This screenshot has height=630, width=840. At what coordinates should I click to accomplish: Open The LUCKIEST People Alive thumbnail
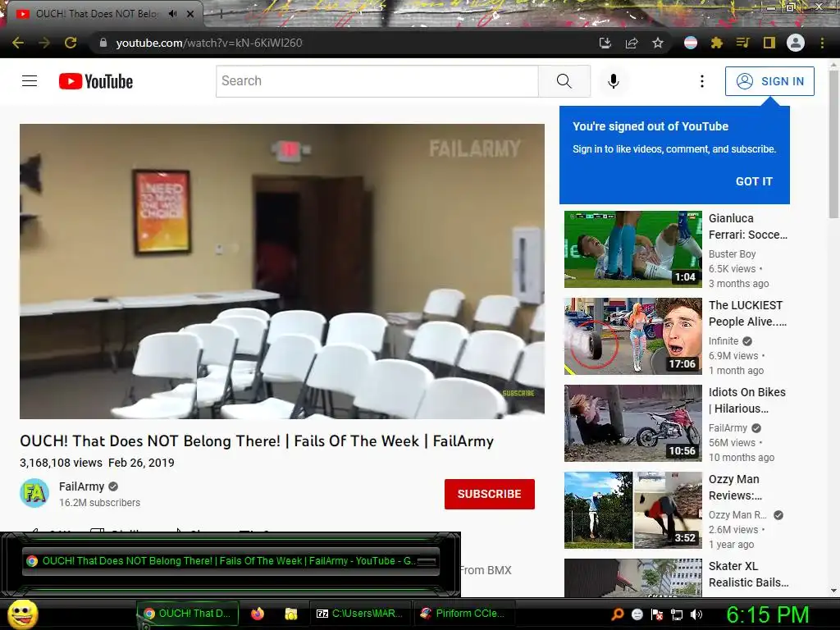[x=633, y=336]
